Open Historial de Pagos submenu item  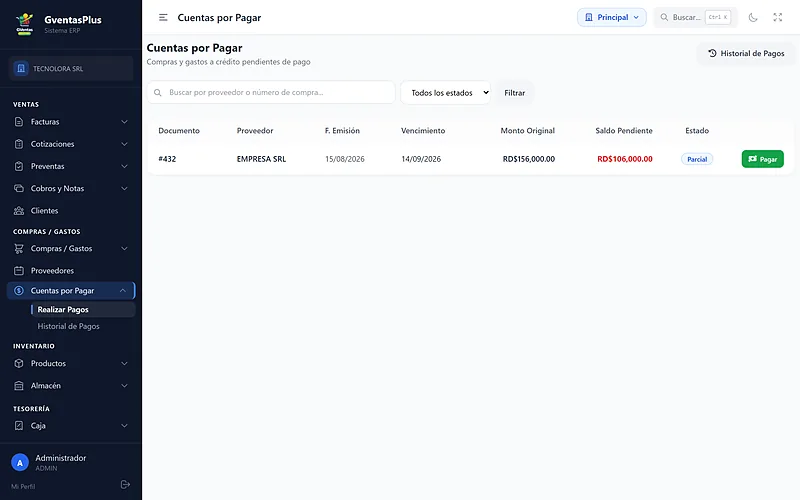[x=68, y=327]
